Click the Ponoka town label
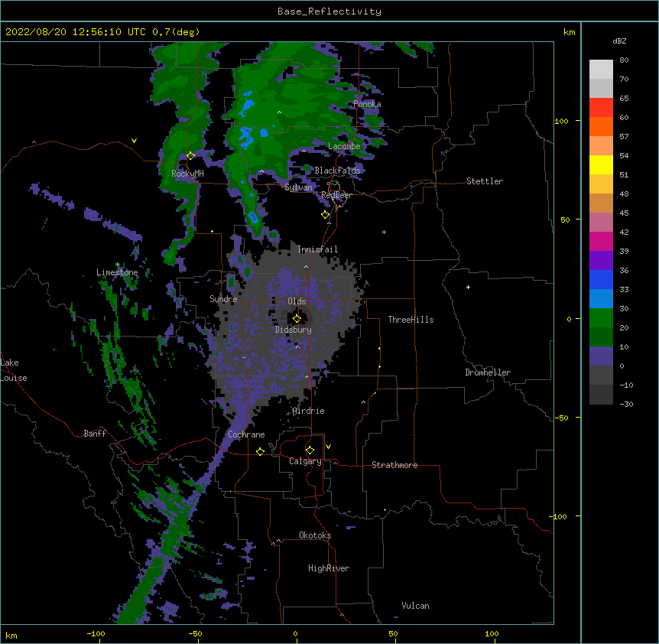 pyautogui.click(x=367, y=104)
